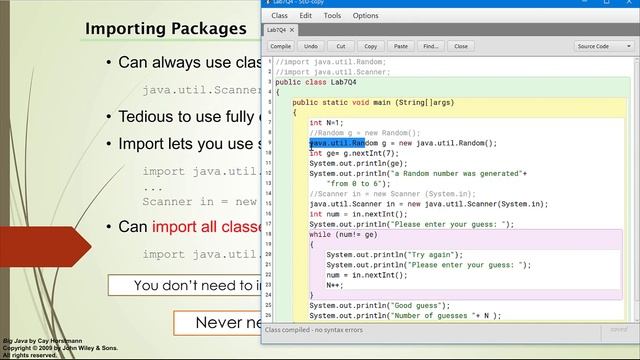
Task: Click the Copy button
Action: 371,46
